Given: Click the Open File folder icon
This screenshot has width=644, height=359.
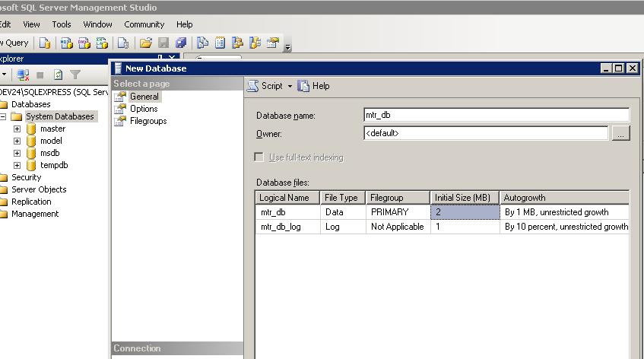Looking at the screenshot, I should 145,43.
